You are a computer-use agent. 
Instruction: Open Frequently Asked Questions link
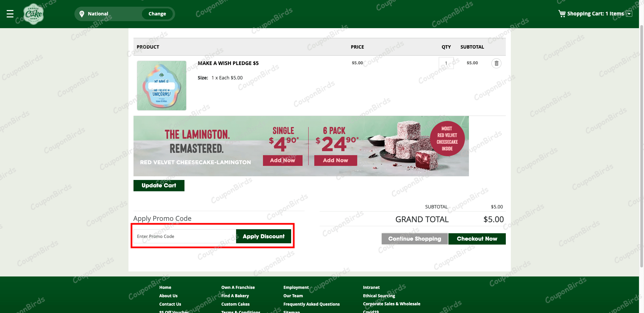pyautogui.click(x=311, y=304)
